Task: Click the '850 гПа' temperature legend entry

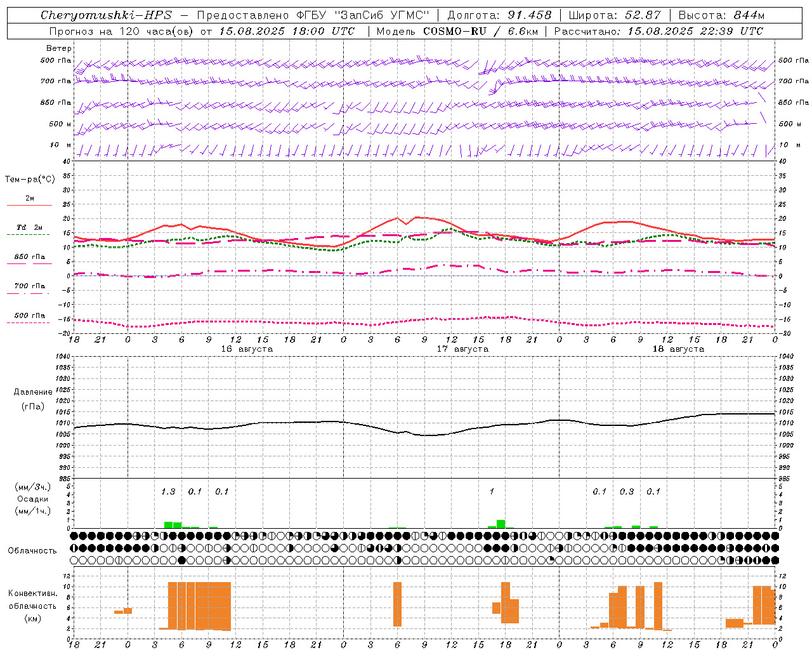Action: pyautogui.click(x=30, y=257)
